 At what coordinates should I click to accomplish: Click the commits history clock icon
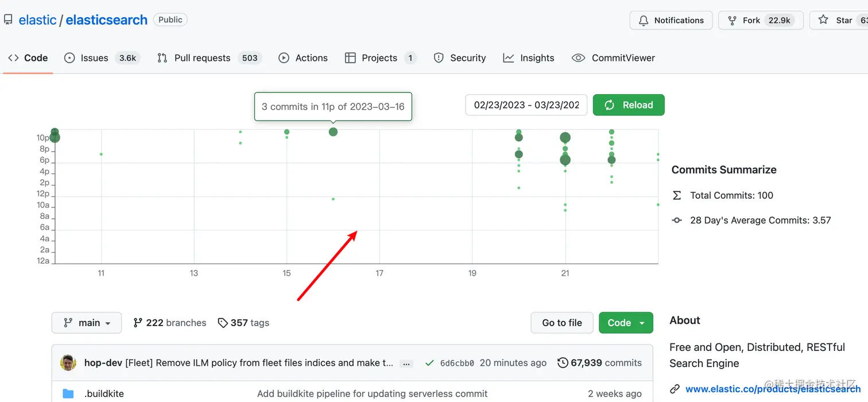coord(563,363)
